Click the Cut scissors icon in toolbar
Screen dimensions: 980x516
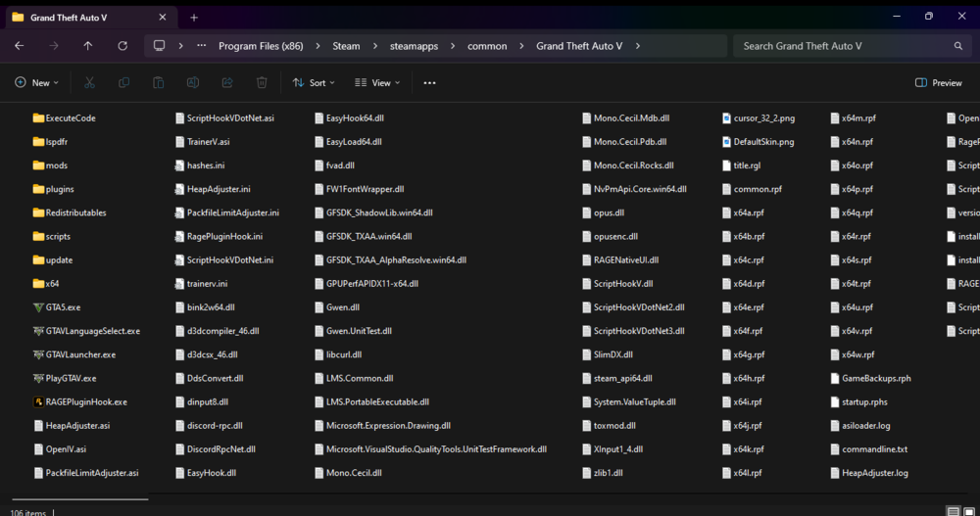[x=89, y=83]
